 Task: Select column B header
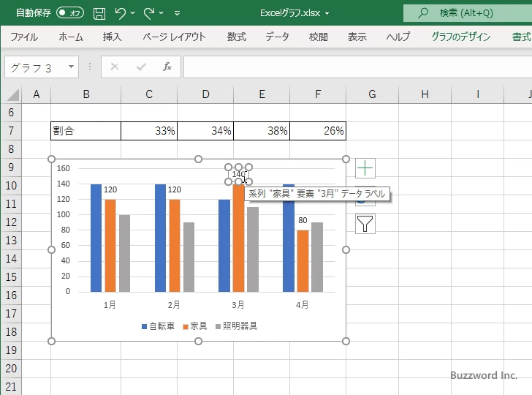[85, 94]
